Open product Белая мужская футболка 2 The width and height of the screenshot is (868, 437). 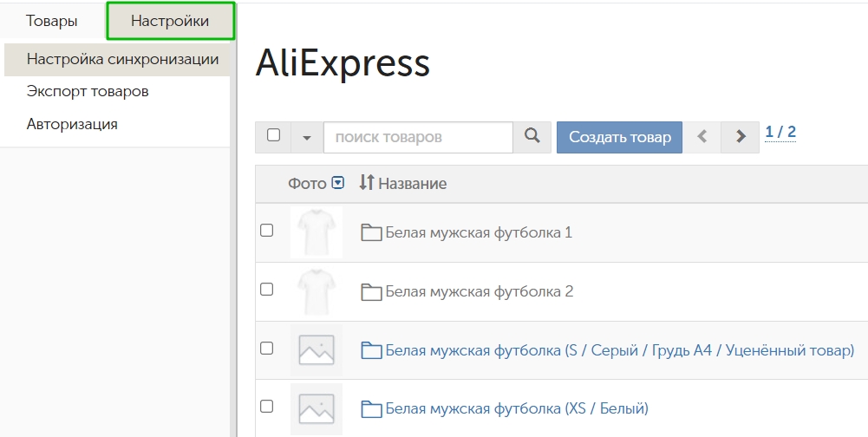pos(480,291)
